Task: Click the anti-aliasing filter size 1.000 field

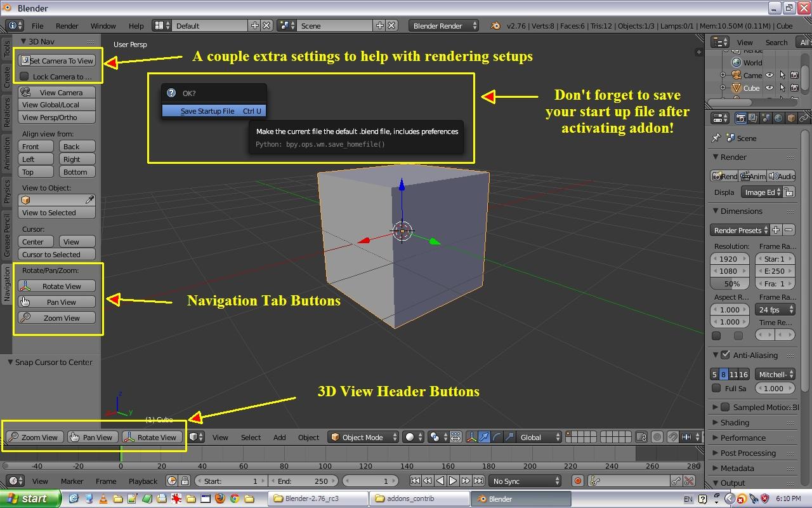Action: click(x=775, y=388)
